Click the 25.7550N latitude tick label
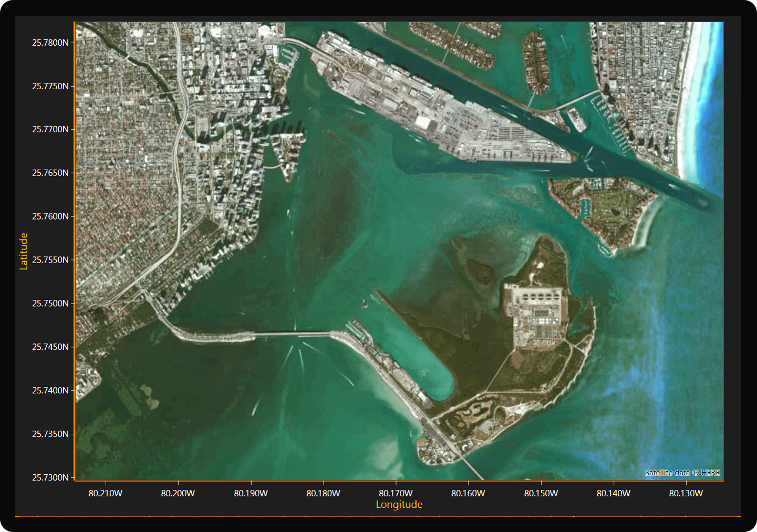The width and height of the screenshot is (757, 532). [x=50, y=260]
